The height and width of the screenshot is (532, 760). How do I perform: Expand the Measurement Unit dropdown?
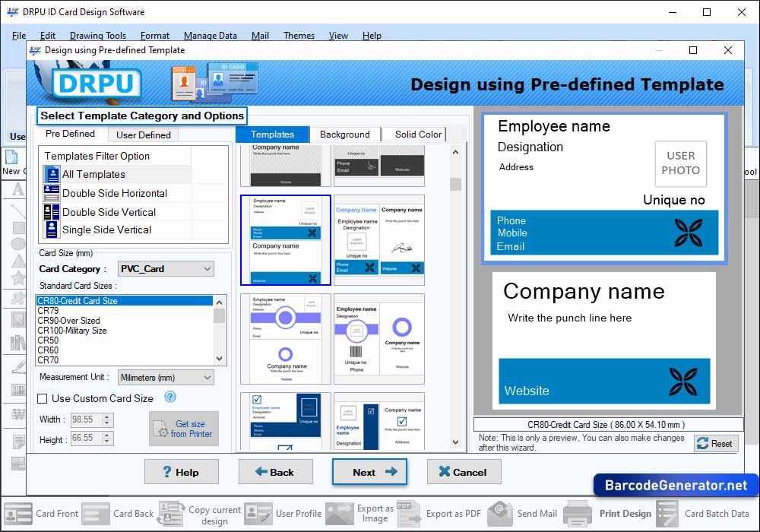166,378
